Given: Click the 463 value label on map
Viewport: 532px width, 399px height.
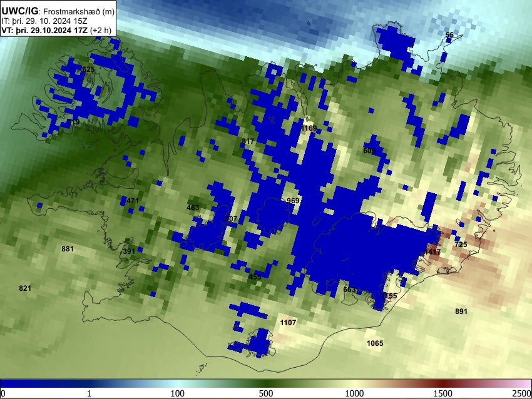Looking at the screenshot, I should click(193, 208).
